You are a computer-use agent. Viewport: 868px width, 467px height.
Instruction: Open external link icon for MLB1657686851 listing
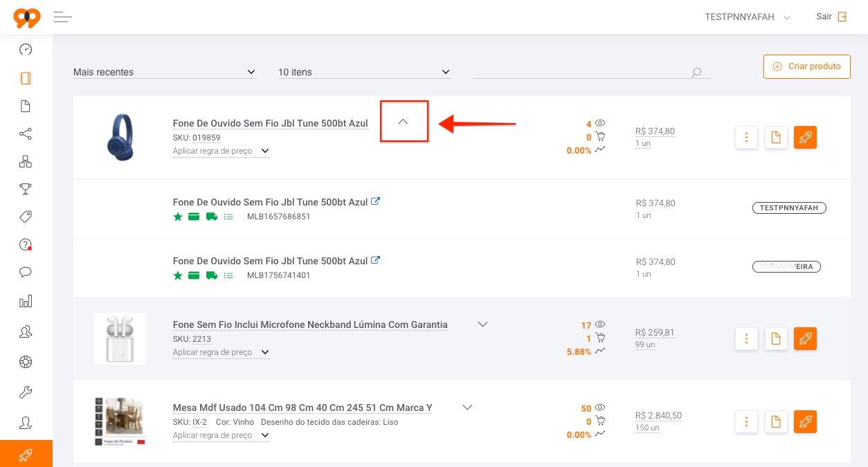376,201
